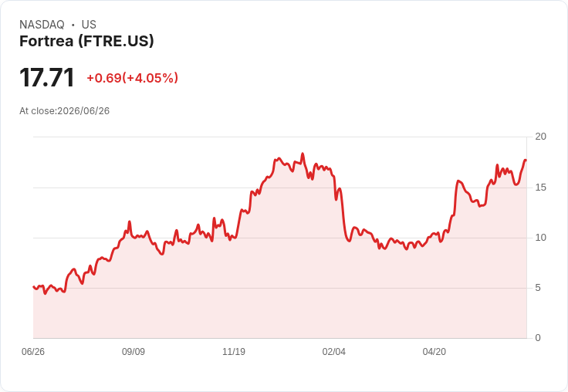Viewport: 568px width, 392px height.
Task: Click the chart line's highest peak point
Action: coord(303,154)
